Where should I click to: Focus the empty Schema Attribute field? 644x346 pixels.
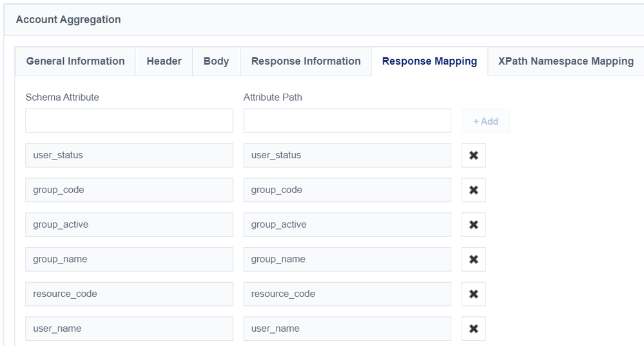pos(129,121)
